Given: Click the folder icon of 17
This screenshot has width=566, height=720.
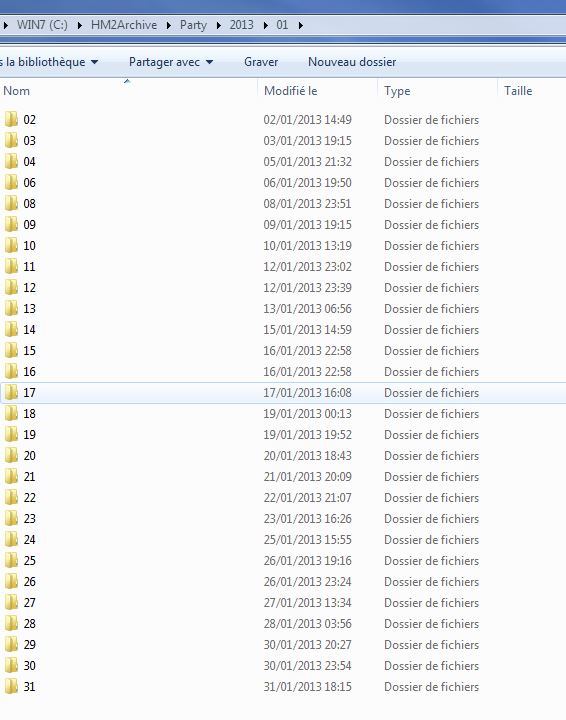Looking at the screenshot, I should (x=11, y=393).
